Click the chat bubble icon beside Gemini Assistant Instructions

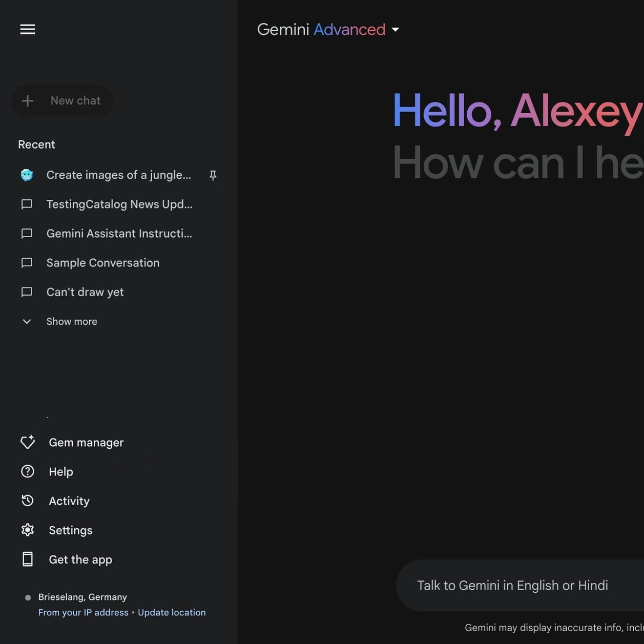coord(27,234)
